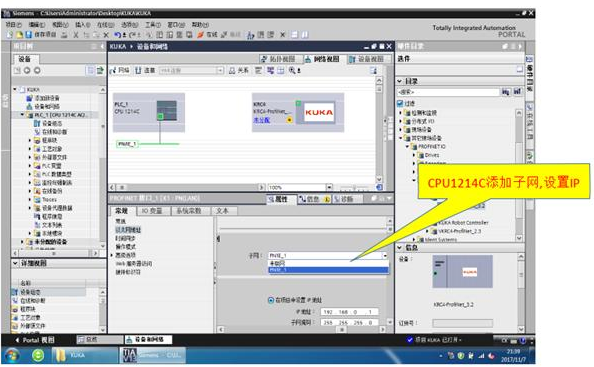Screen dimensions: 594x367
Task: Open the IO variables properties tab
Action: 152,211
